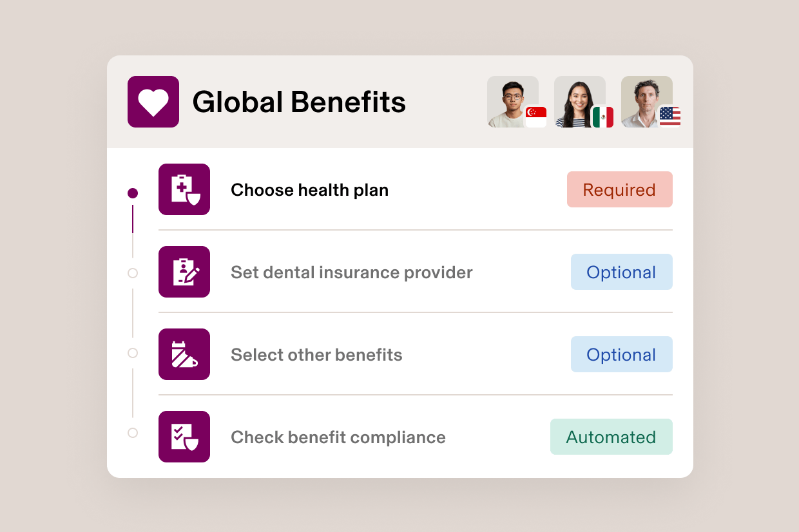
Task: Select the filled step dot beside Choose health plan
Action: coord(133,193)
